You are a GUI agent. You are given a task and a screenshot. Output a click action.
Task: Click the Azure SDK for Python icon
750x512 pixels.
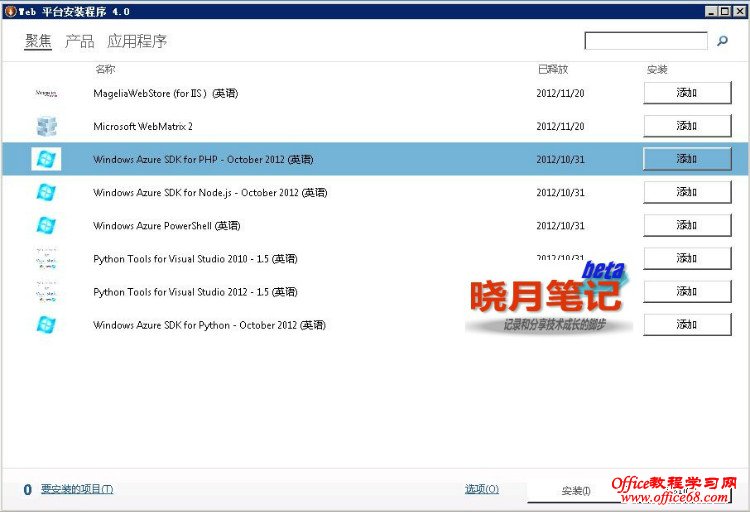pyautogui.click(x=46, y=325)
